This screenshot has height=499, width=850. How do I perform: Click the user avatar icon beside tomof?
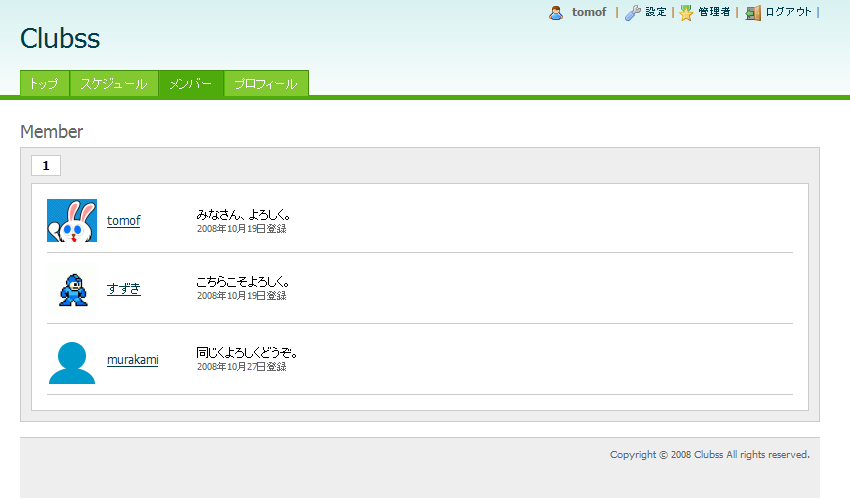click(556, 12)
